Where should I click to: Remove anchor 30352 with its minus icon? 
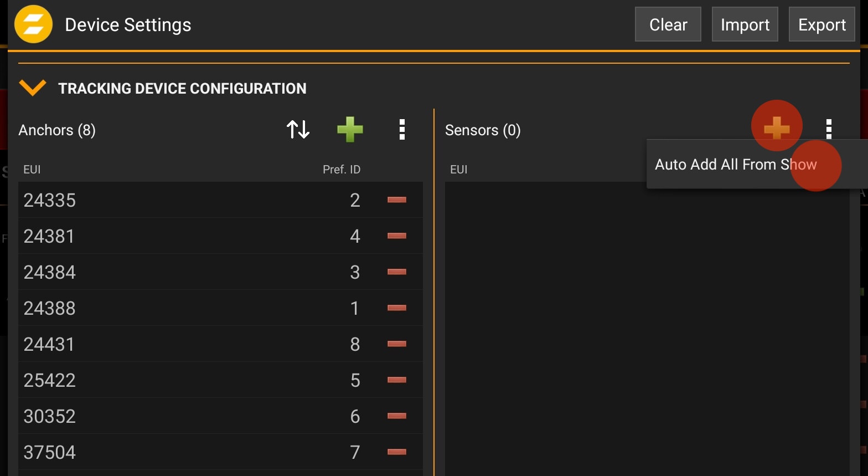396,416
